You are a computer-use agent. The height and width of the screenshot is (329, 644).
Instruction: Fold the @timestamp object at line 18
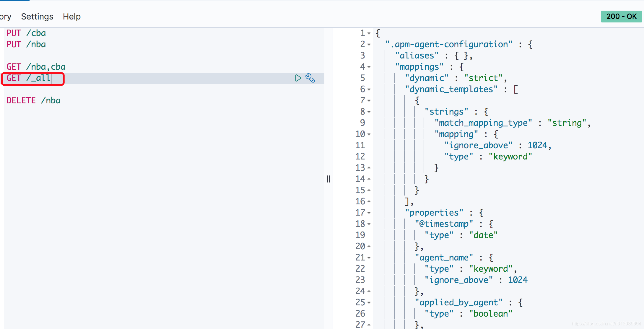369,224
